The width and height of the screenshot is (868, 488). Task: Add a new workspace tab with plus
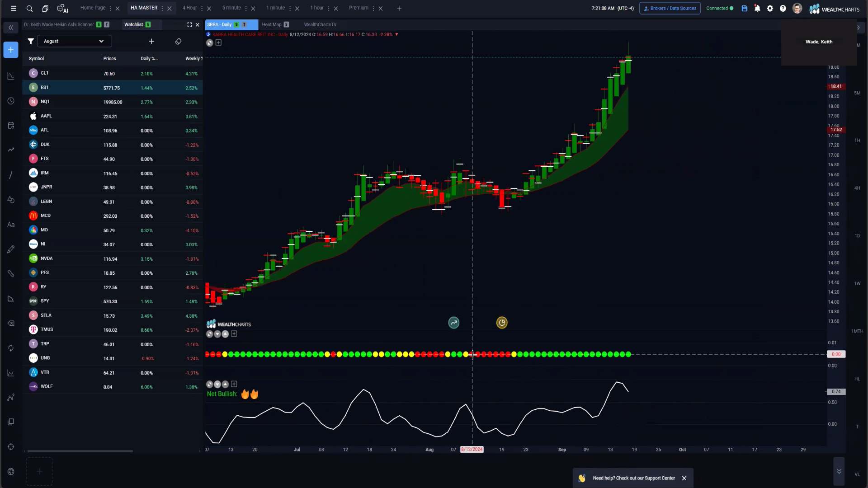399,8
